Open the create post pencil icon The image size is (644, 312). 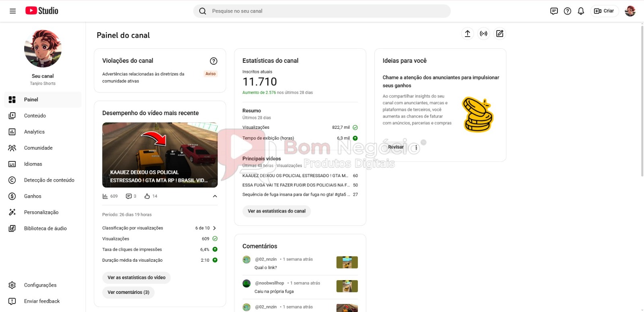coord(500,34)
